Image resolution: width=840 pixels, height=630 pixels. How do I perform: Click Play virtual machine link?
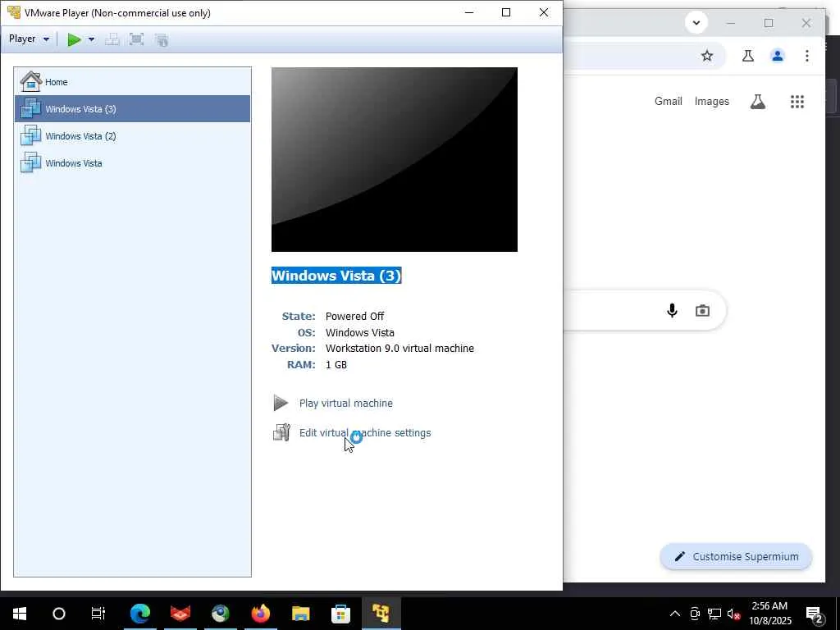click(345, 404)
